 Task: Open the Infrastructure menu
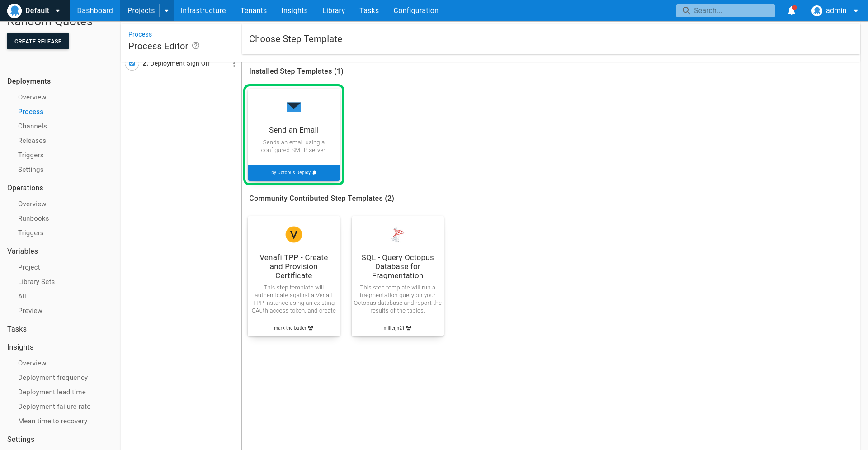[203, 10]
